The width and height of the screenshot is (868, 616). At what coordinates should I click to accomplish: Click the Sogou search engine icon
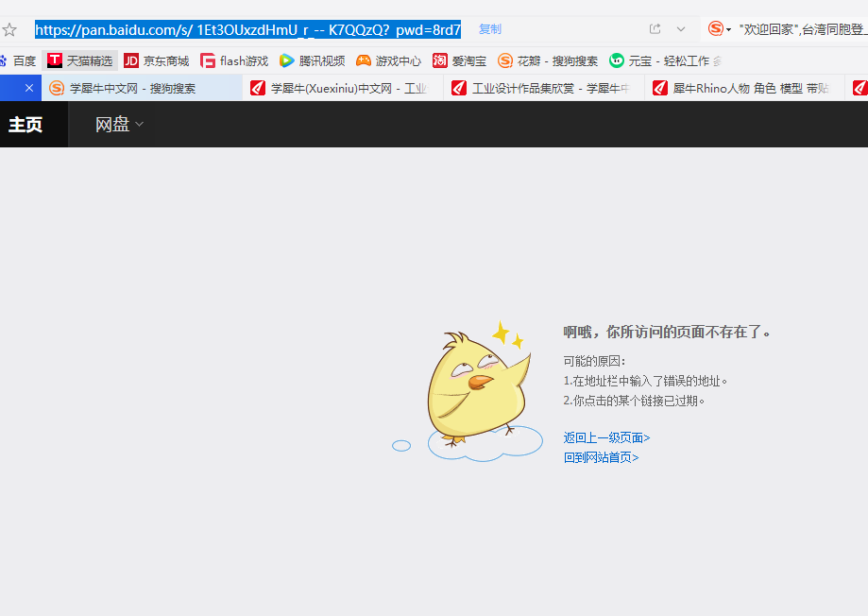tap(716, 28)
